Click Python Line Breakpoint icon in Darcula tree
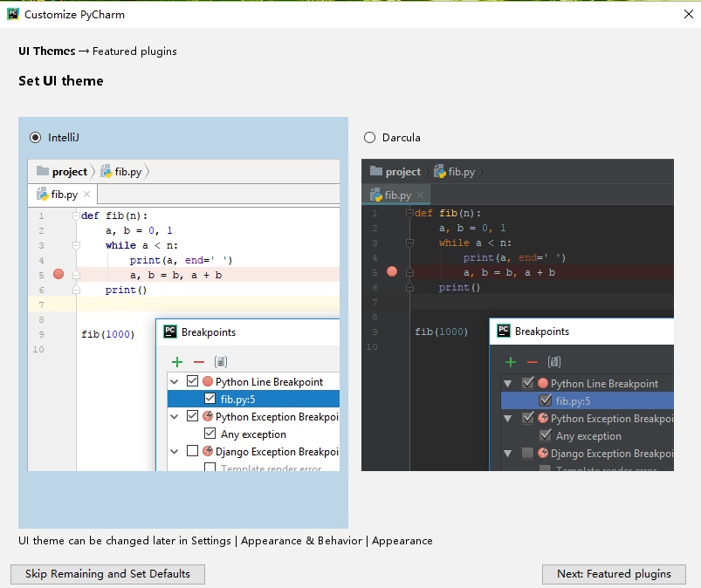Image resolution: width=701 pixels, height=588 pixels. (x=543, y=383)
